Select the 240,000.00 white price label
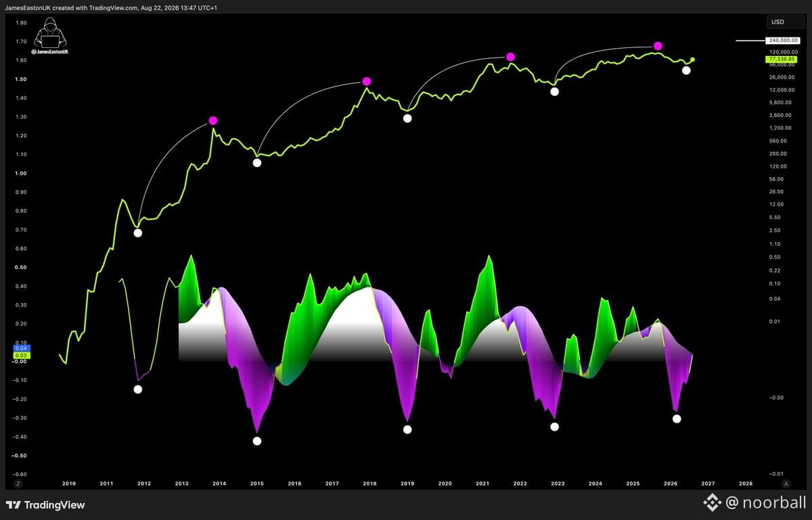The image size is (812, 520). (x=782, y=41)
